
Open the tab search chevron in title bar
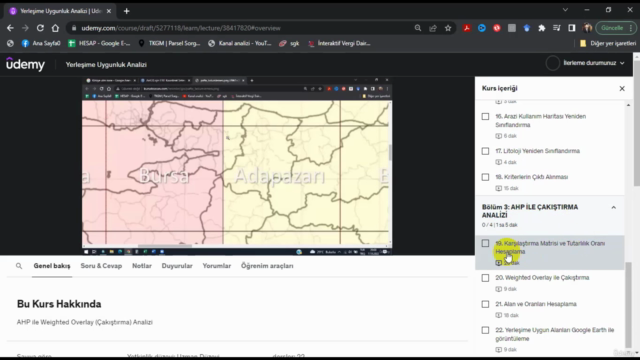pyautogui.click(x=565, y=10)
